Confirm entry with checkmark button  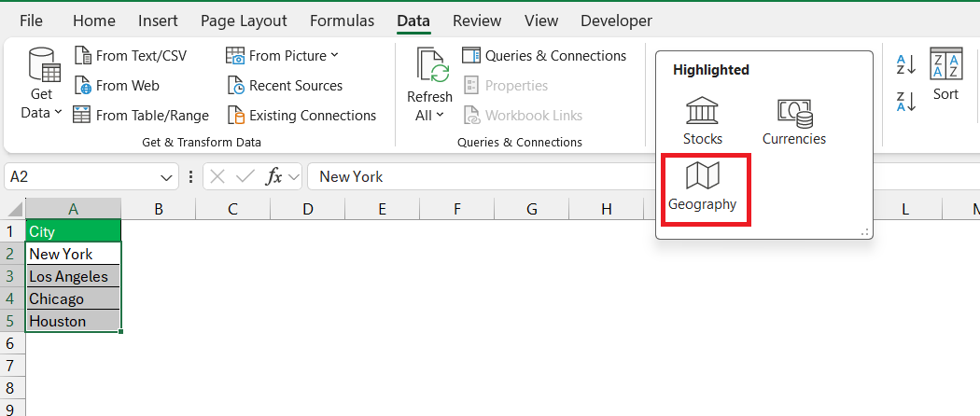pos(245,177)
